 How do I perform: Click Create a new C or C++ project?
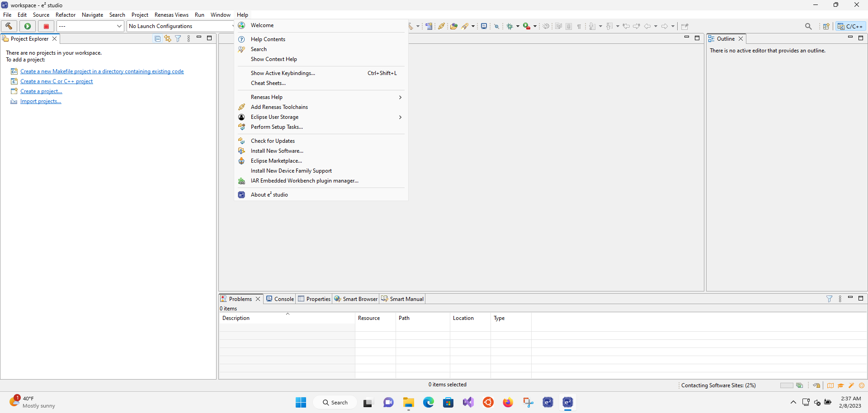point(57,81)
